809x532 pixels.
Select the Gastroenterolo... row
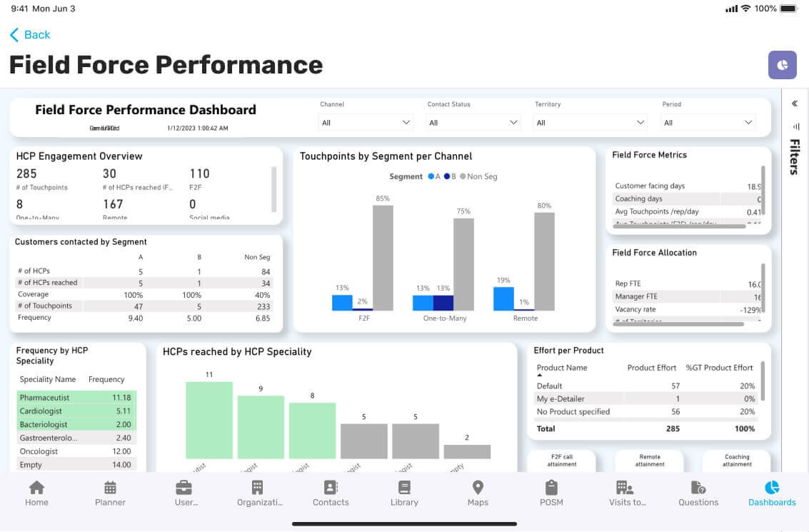pos(76,438)
